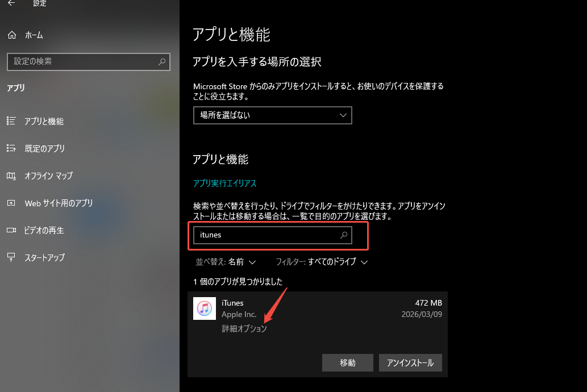Click the アンインストール button

(x=410, y=363)
